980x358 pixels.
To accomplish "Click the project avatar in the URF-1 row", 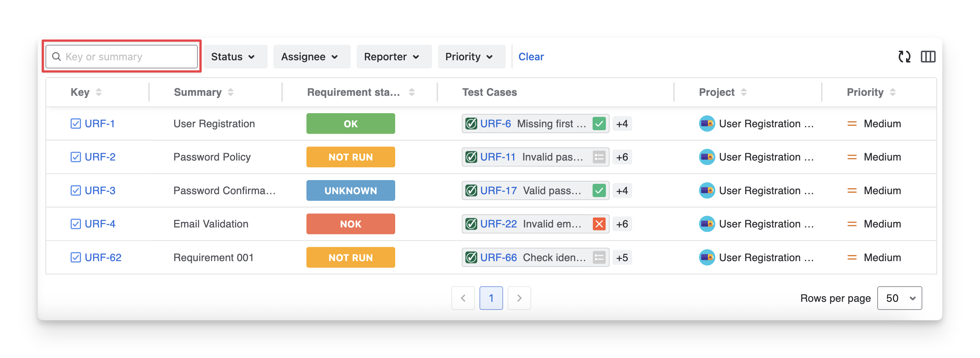I will 706,124.
